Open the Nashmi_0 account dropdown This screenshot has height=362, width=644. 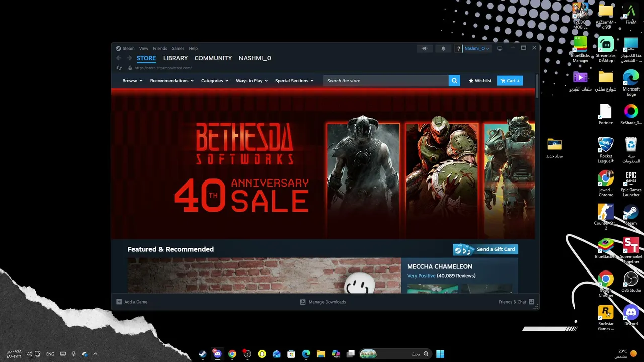(x=476, y=48)
